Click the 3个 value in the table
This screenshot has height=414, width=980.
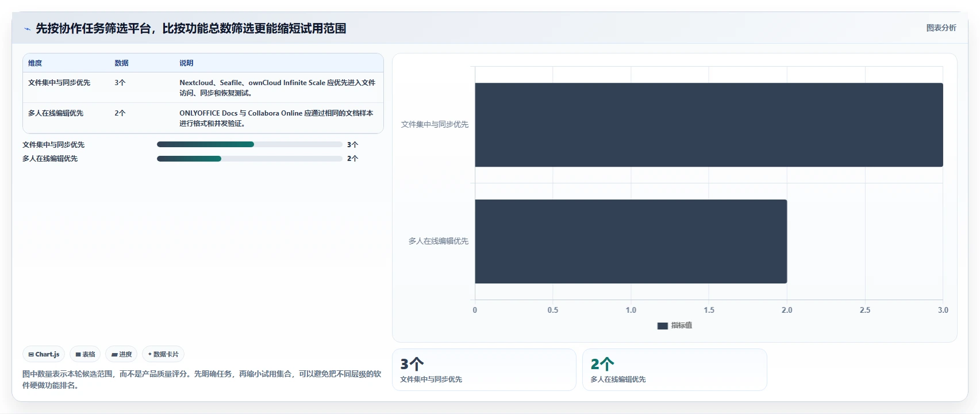click(120, 83)
